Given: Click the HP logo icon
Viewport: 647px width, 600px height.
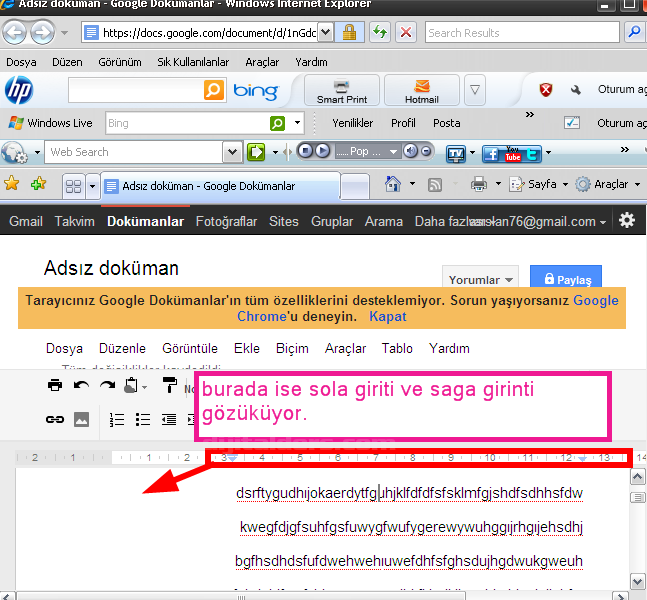Looking at the screenshot, I should coord(19,90).
